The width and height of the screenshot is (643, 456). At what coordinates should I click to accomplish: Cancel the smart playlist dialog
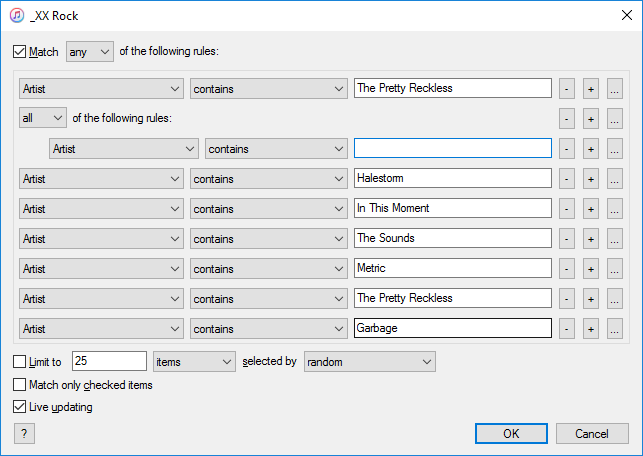pos(598,433)
